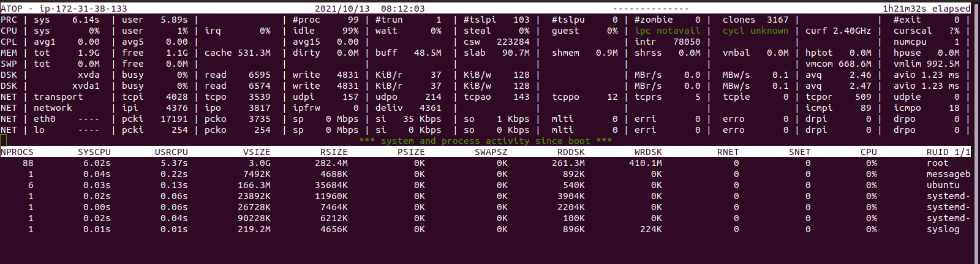
Task: Click the vmcom 668.6M entry
Action: 838,64
